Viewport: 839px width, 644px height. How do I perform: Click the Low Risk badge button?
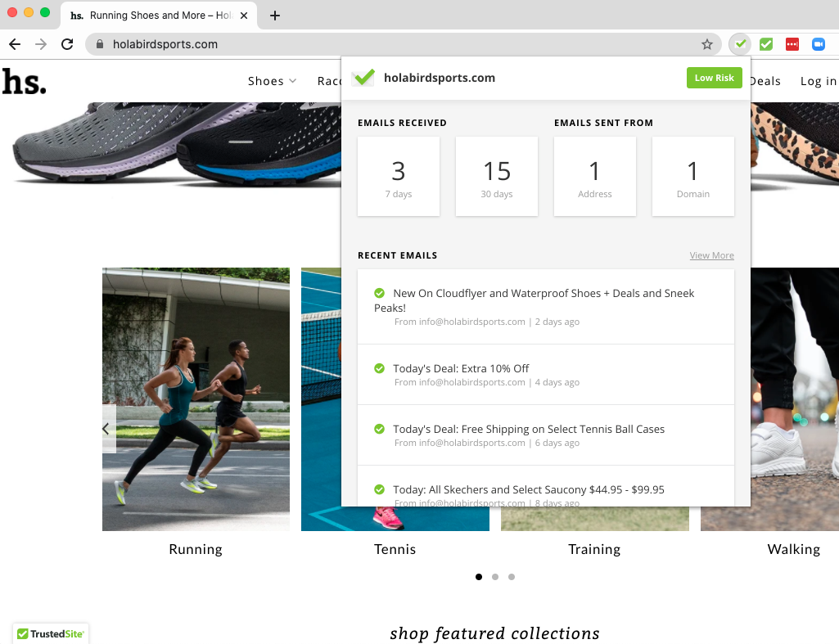(715, 78)
